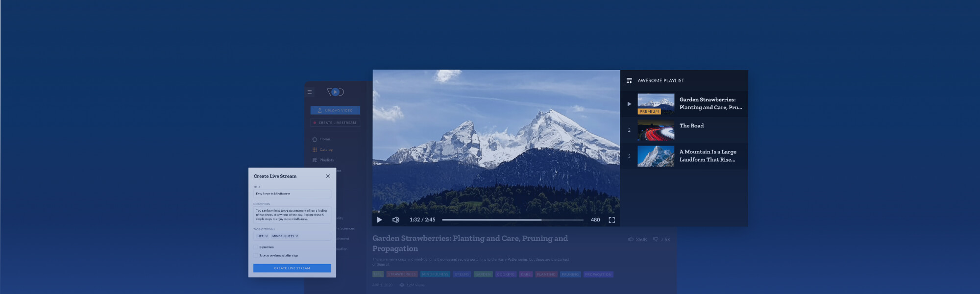Open Home in the sidebar menu
The image size is (980, 294).
324,139
